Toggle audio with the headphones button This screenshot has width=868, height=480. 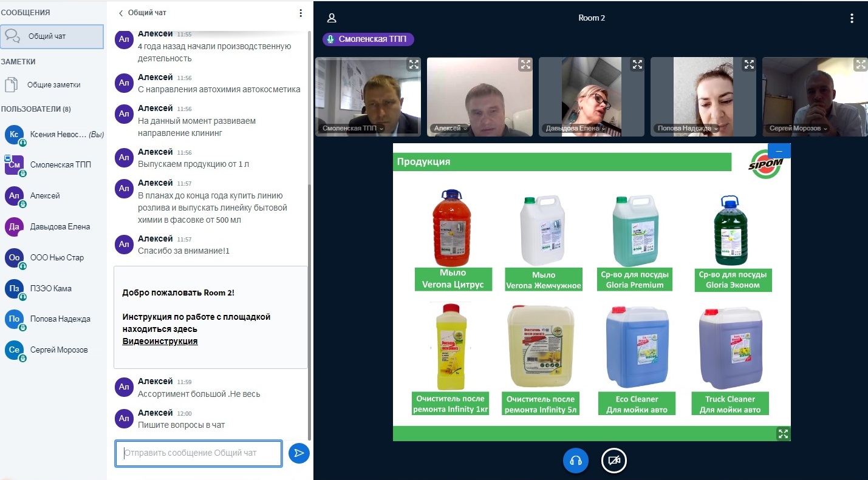(576, 461)
